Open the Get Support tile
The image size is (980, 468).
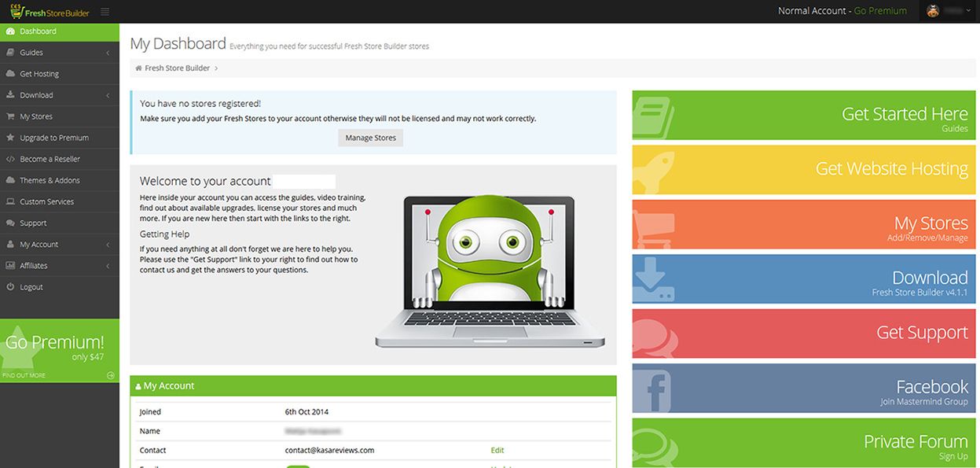804,333
